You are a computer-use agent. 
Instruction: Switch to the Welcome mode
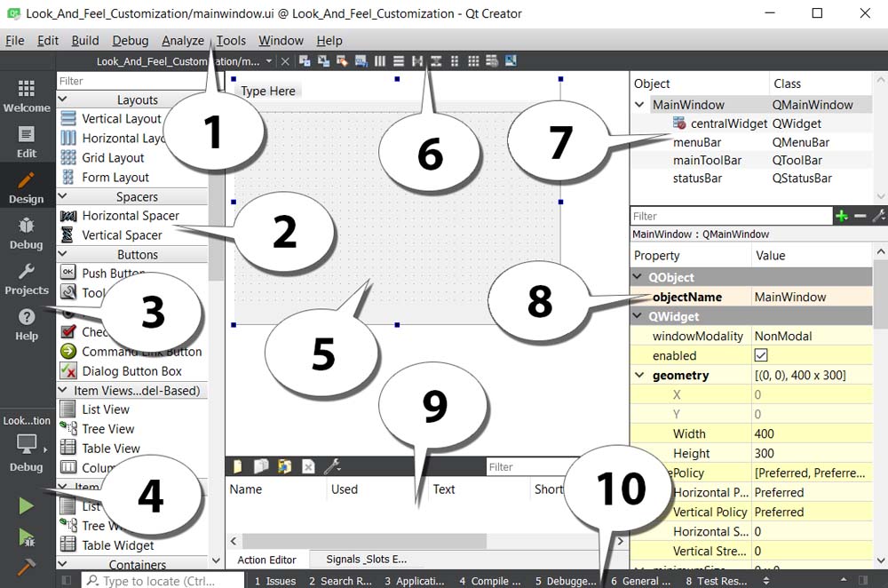coord(27,96)
